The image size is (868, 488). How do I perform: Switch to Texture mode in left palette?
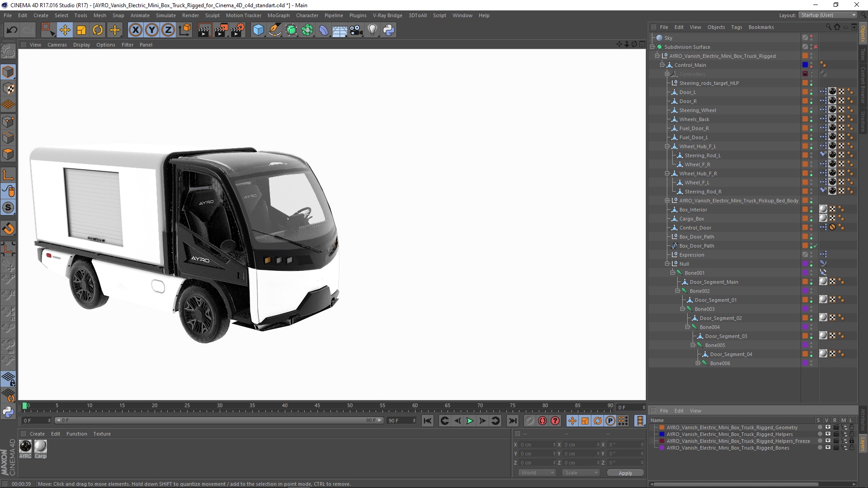(8, 89)
